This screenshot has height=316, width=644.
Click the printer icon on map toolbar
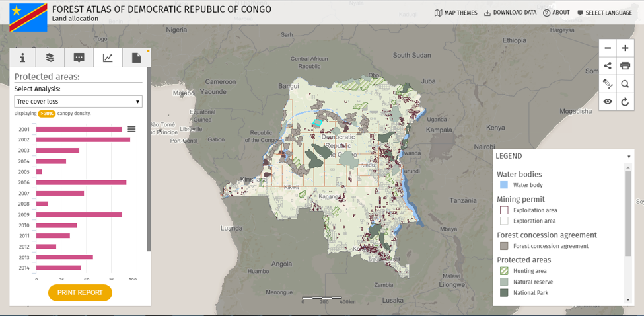pos(625,65)
